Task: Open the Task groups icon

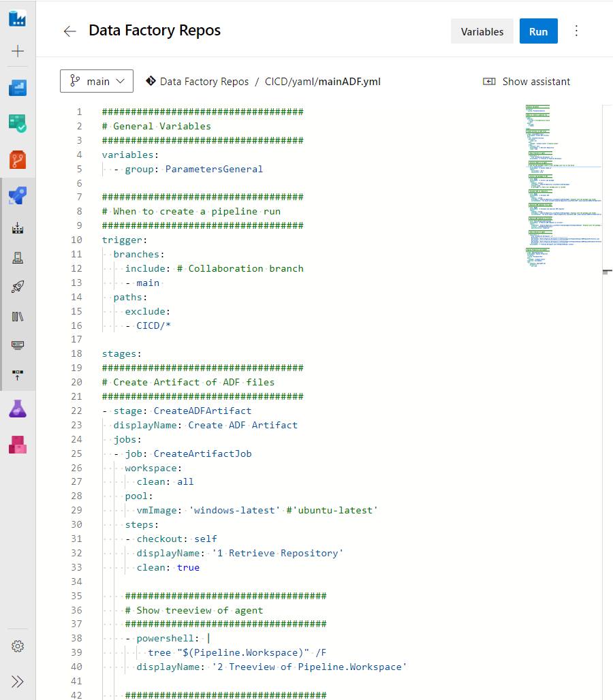Action: point(18,344)
